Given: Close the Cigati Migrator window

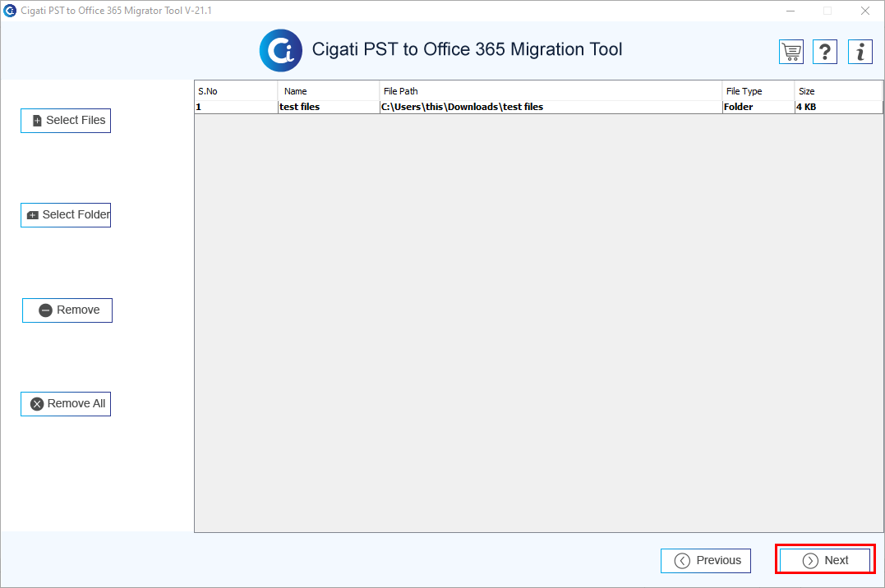Looking at the screenshot, I should click(x=864, y=11).
